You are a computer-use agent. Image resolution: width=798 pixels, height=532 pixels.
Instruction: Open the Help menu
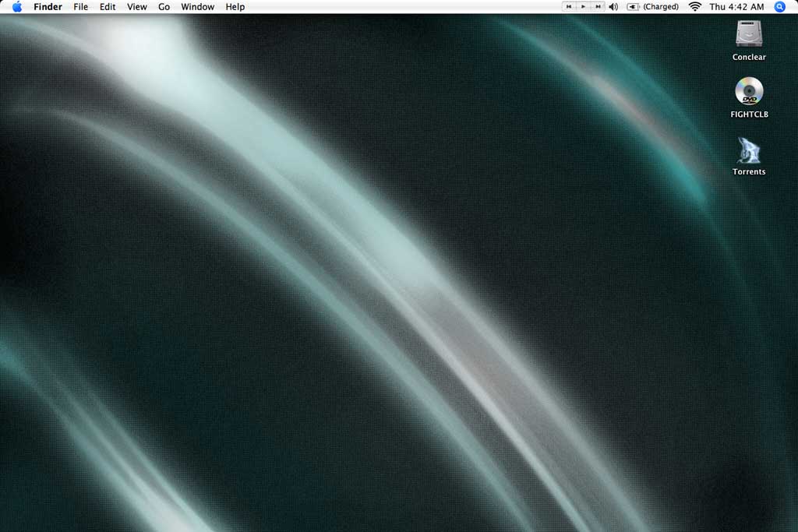tap(235, 7)
